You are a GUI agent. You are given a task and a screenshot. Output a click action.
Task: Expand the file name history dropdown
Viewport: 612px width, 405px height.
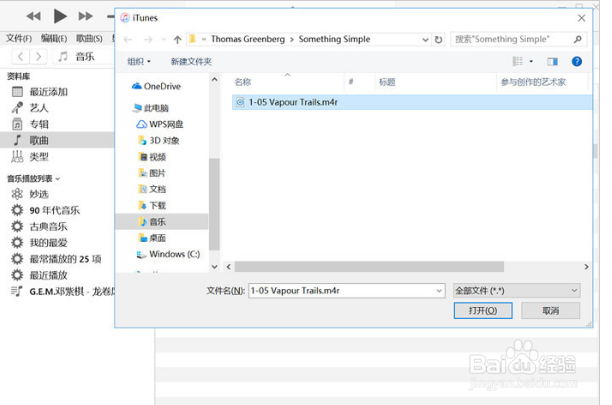point(439,291)
